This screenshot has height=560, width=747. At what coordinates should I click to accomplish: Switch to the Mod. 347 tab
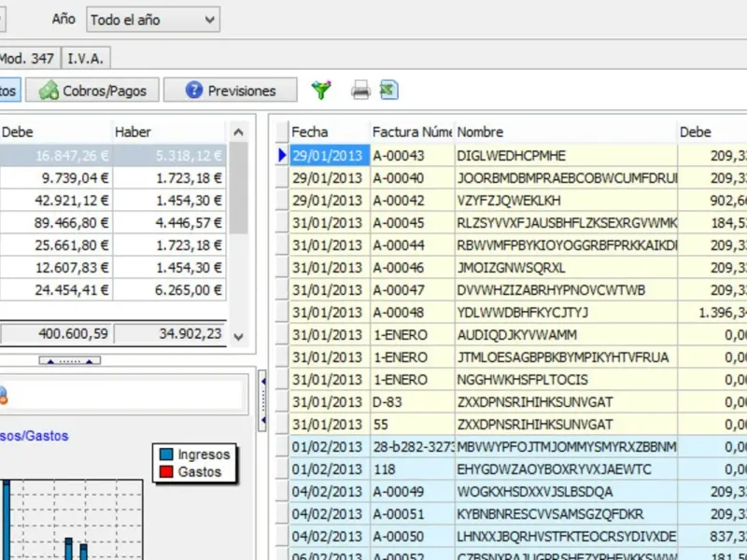coord(29,58)
